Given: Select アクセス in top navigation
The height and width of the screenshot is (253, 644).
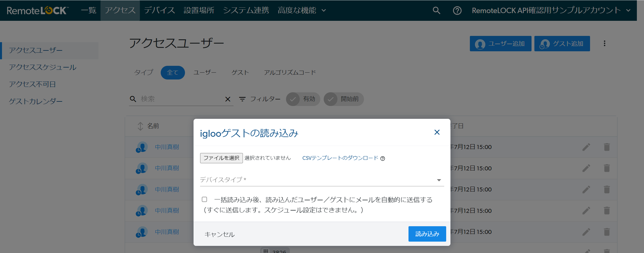Looking at the screenshot, I should (120, 11).
